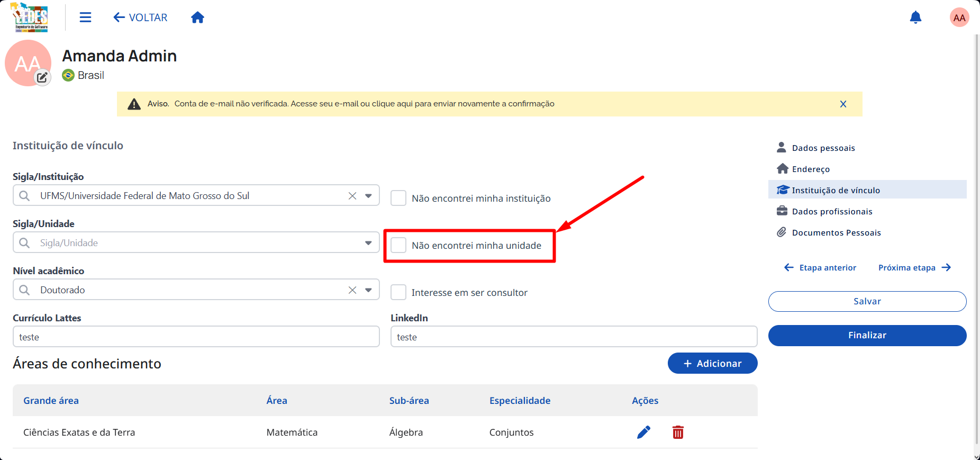
Task: Click the LEDES logo
Action: click(x=31, y=17)
